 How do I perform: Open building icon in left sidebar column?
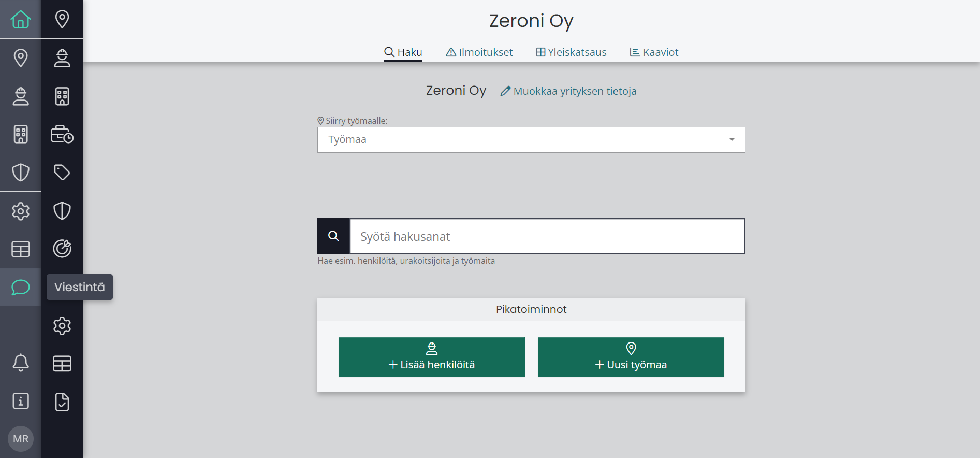(21, 134)
